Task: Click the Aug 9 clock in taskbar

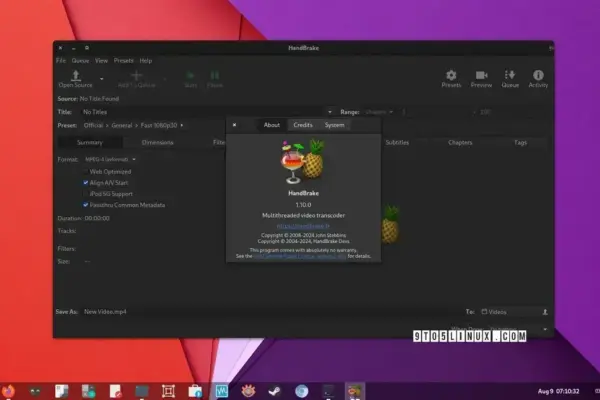Action: click(559, 391)
